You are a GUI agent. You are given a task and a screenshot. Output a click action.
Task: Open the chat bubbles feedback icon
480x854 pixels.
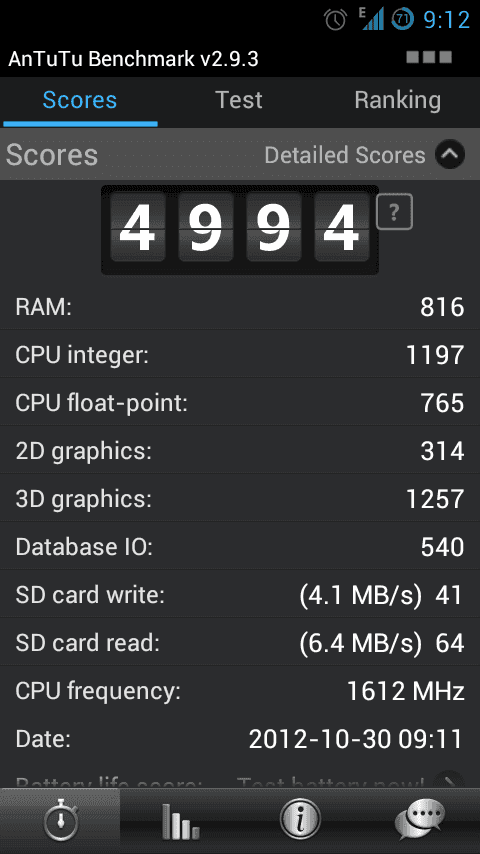(420, 820)
